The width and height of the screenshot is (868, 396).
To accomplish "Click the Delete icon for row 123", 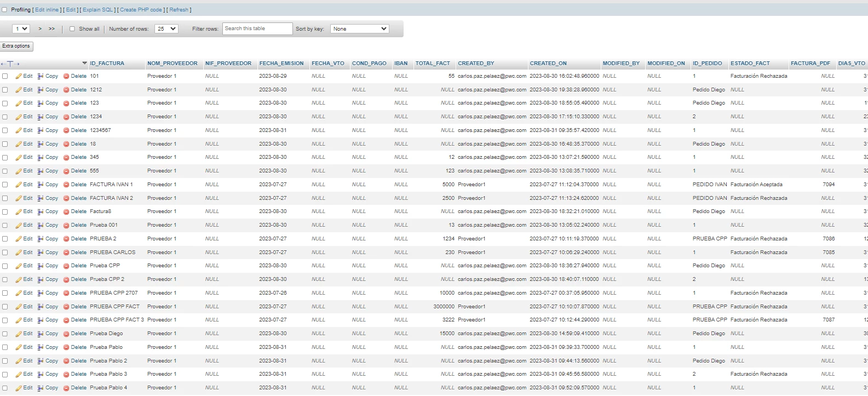I will pos(66,103).
